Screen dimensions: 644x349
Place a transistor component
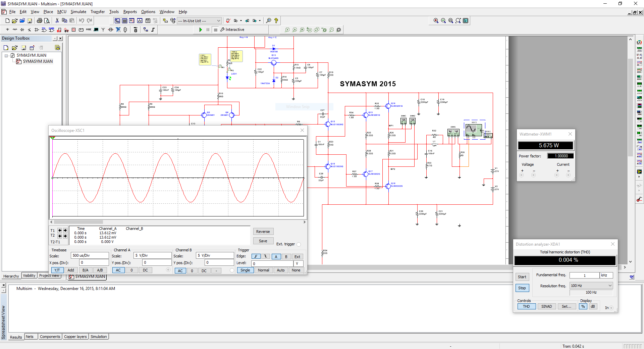pos(30,30)
